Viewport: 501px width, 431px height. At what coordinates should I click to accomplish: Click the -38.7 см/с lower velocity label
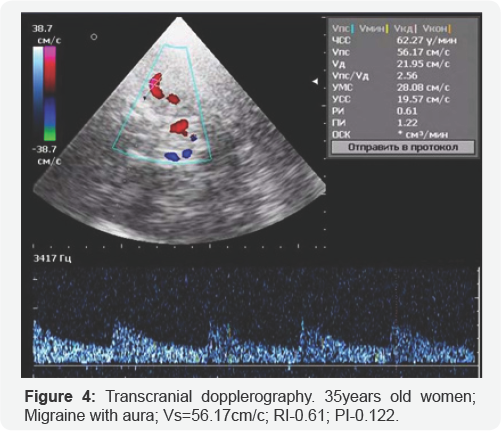[x=46, y=155]
